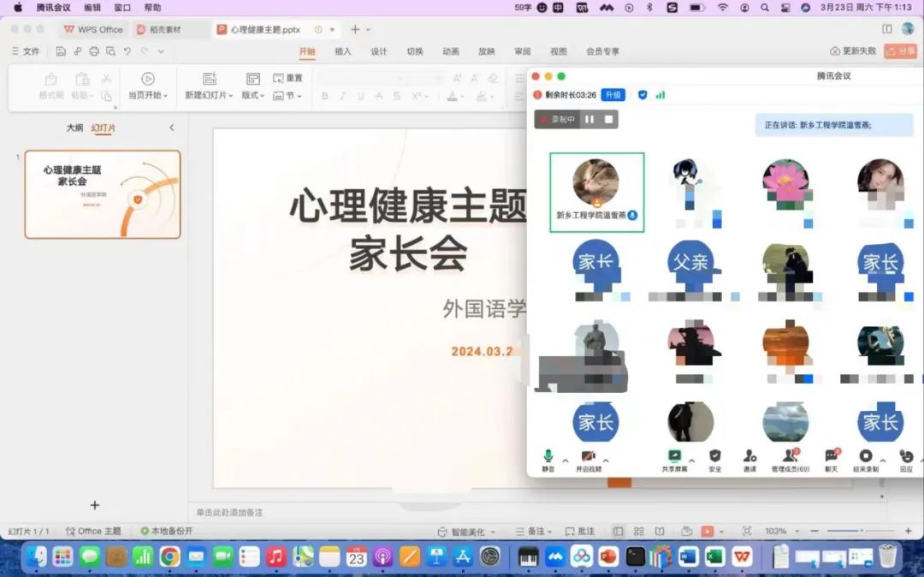Image resolution: width=924 pixels, height=577 pixels.
Task: Open the 聊天 chat icon
Action: (831, 458)
